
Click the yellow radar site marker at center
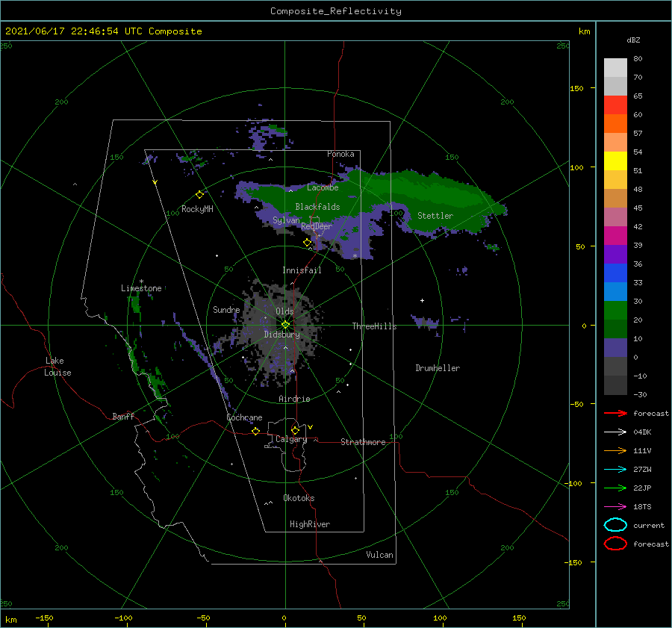point(285,325)
